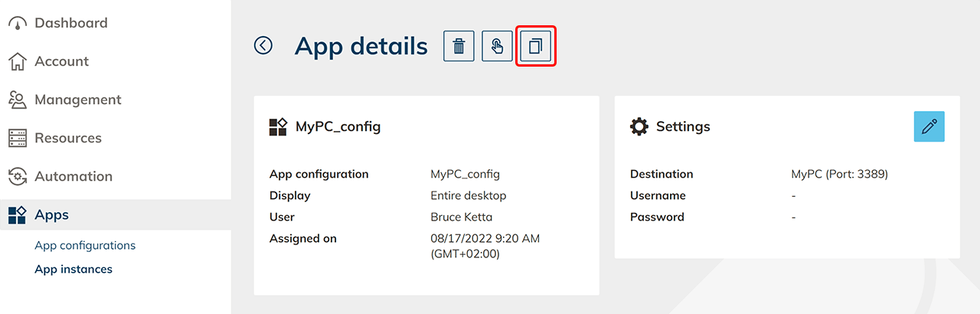Click the Apps icon in the sidebar
This screenshot has width=980, height=314.
(x=18, y=215)
